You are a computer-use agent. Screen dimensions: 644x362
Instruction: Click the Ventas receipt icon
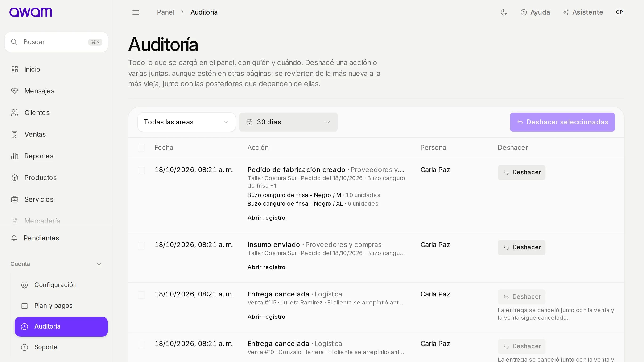[15, 135]
